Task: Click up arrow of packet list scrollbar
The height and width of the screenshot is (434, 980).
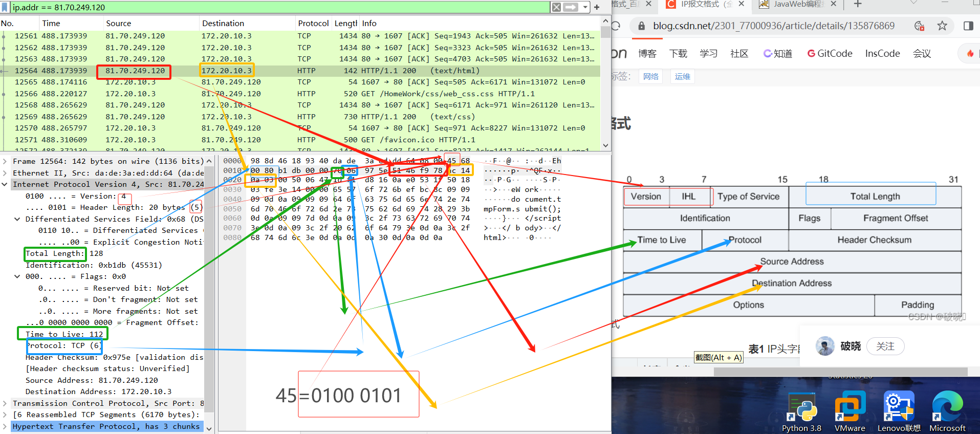Action: click(x=606, y=21)
